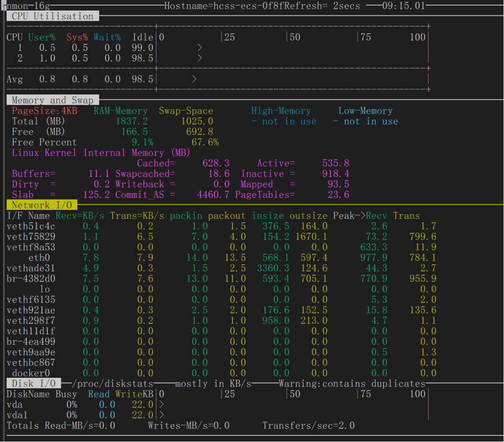Select the 'Memory and Swap' section header
This screenshot has height=442, width=504.
[x=53, y=100]
